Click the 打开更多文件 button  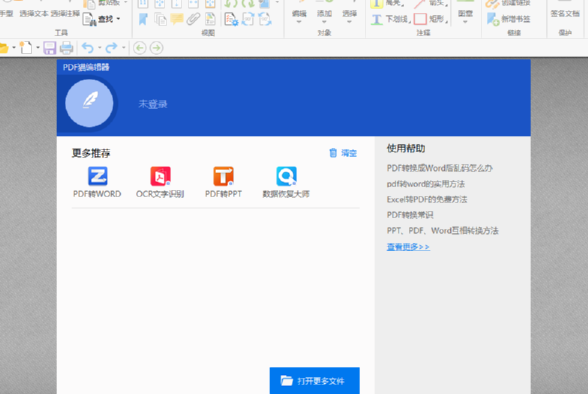tap(315, 381)
